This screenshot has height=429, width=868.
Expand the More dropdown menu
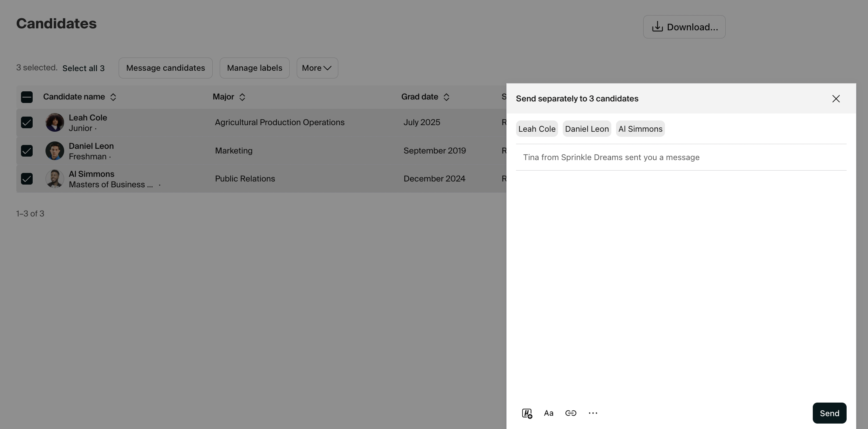click(x=317, y=68)
